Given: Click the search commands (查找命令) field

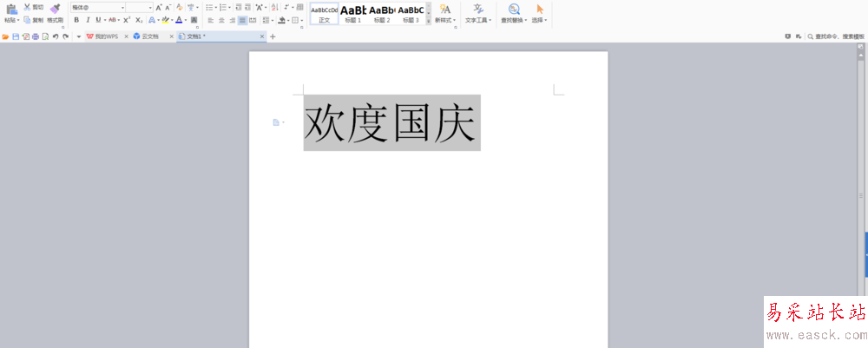Looking at the screenshot, I should point(838,36).
